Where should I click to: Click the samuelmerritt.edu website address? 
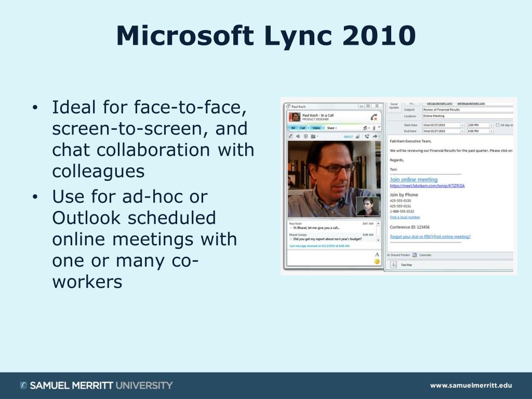click(471, 385)
